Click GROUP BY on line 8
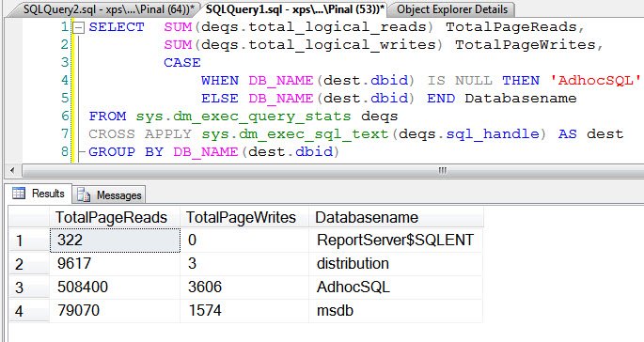The image size is (644, 342). [x=126, y=152]
